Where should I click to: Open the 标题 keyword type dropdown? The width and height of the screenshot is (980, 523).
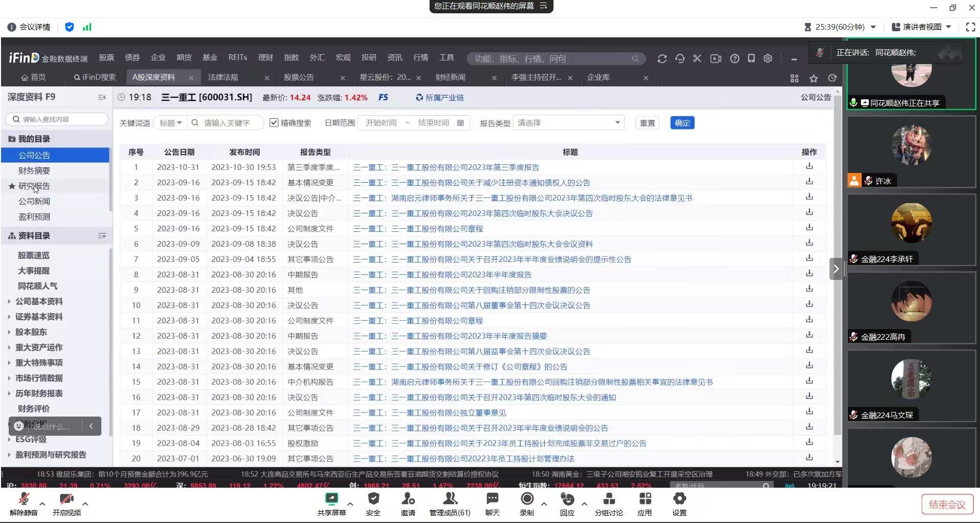coord(170,123)
